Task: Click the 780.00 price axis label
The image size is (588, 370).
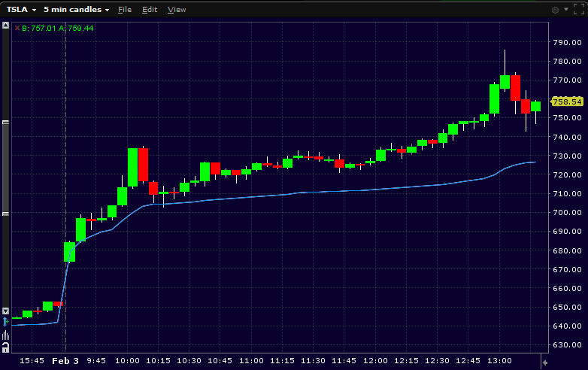Action: coord(568,61)
